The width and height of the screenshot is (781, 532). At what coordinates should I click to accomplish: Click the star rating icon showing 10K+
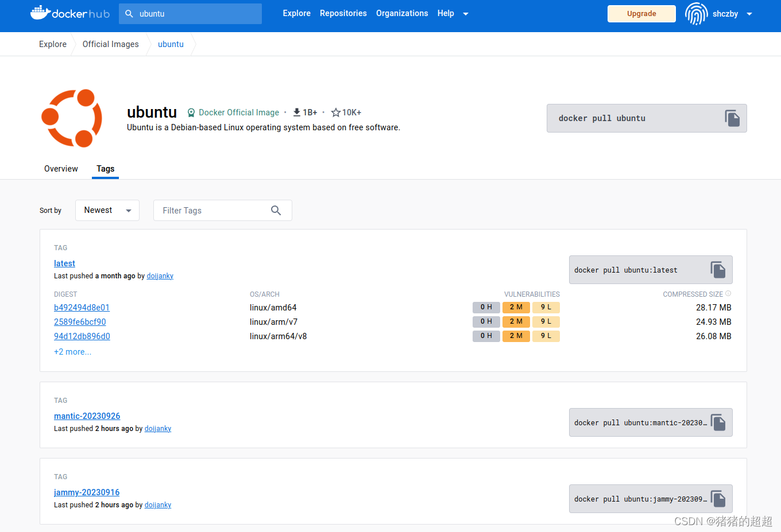pyautogui.click(x=336, y=112)
